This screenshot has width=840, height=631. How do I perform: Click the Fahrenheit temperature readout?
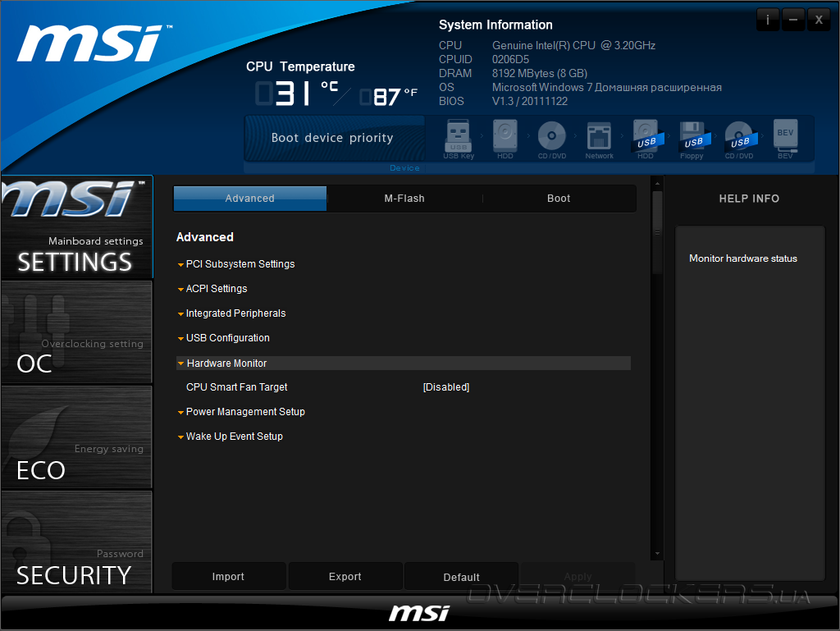click(389, 97)
